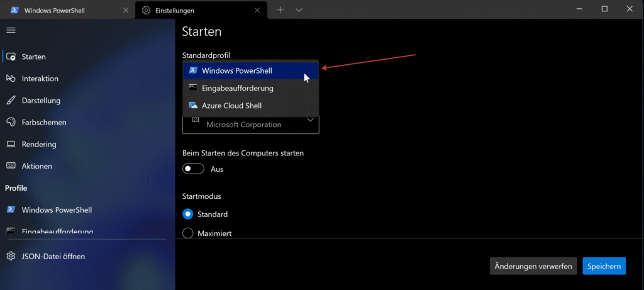Select the Standard start mode radio button
Image resolution: width=644 pixels, height=290 pixels.
click(x=187, y=215)
